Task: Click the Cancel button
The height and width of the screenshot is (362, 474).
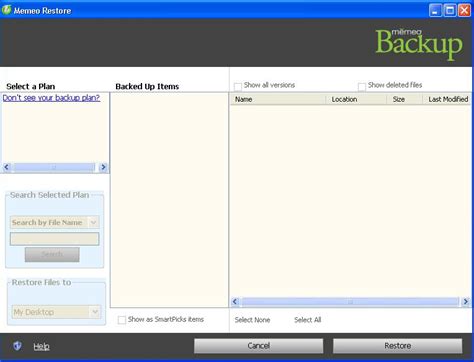Action: pyautogui.click(x=259, y=346)
